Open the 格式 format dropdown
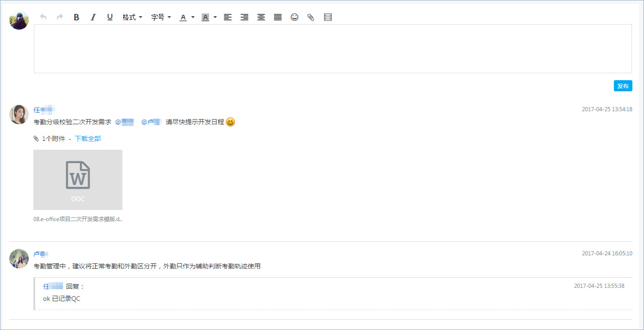644x330 pixels. point(132,17)
